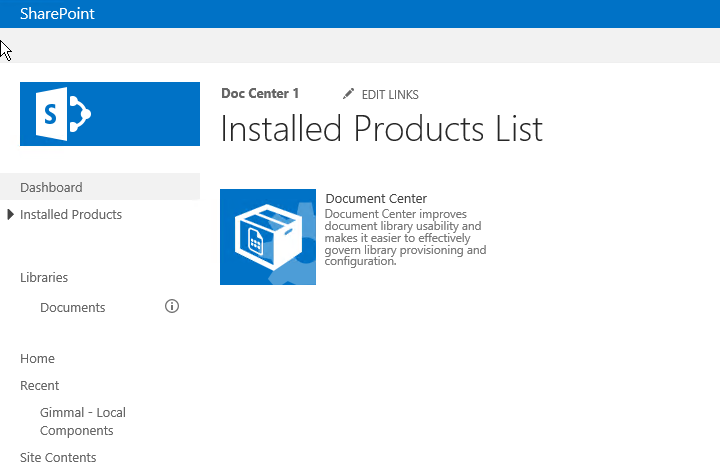Click the info icon next to Documents
This screenshot has width=720, height=473.
(171, 307)
